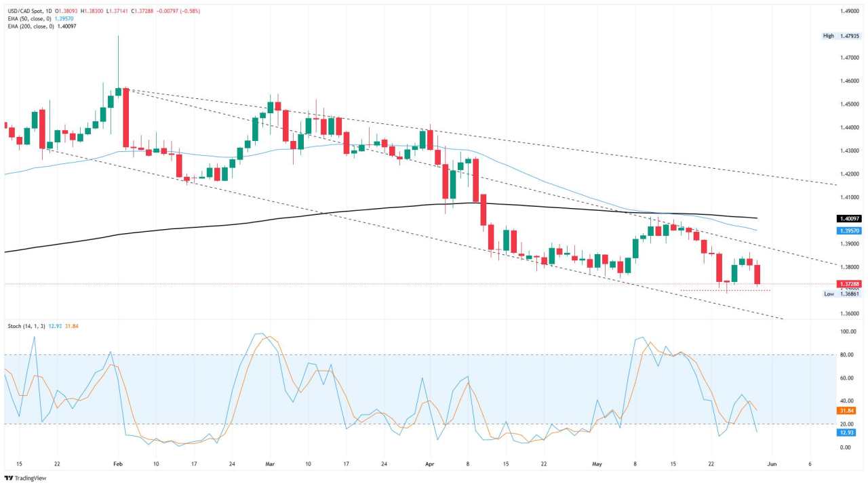
Task: Select the Apr label on the time axis
Action: (429, 464)
